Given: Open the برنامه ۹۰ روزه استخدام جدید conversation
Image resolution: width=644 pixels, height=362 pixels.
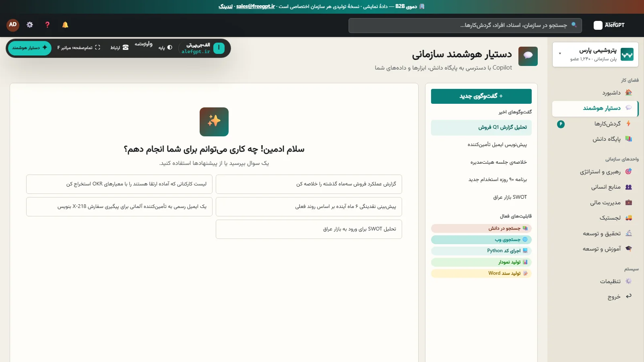Looking at the screenshot, I should point(481,180).
